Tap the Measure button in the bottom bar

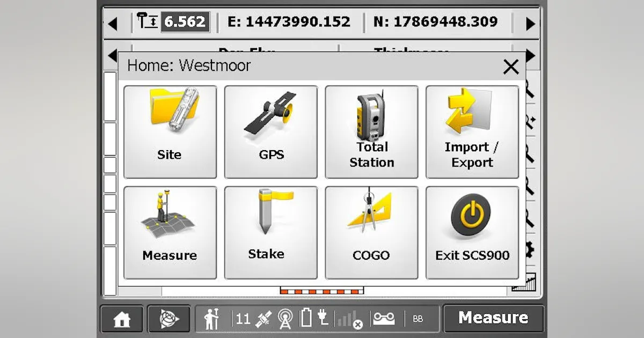pos(493,319)
